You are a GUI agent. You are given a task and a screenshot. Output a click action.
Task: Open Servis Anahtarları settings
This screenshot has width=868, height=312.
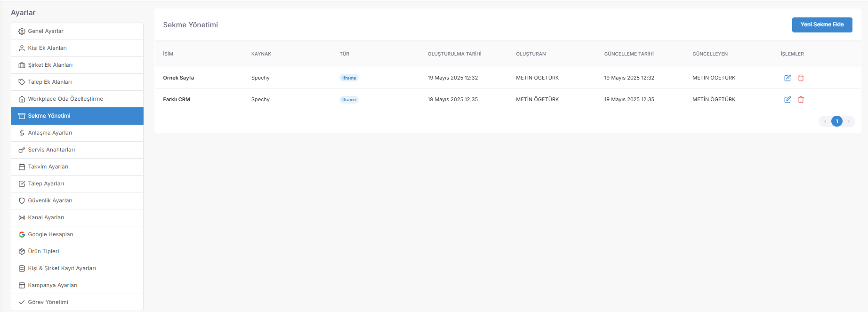pos(77,150)
